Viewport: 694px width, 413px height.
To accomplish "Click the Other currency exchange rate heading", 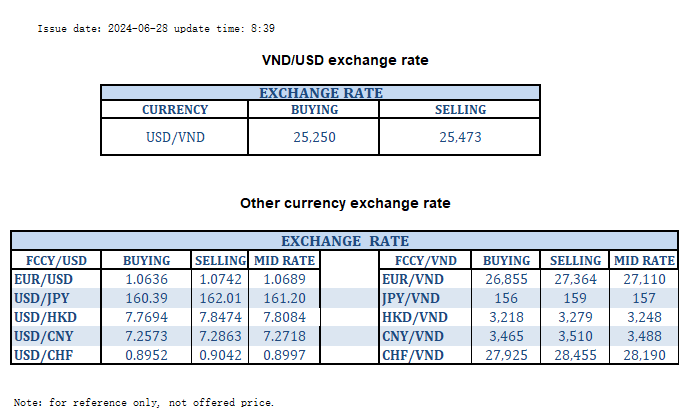I will point(345,203).
